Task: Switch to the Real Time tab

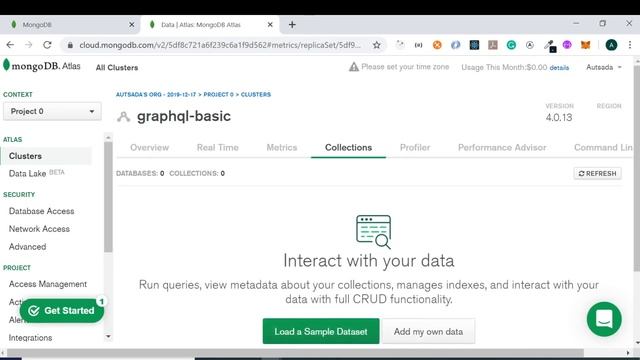Action: click(x=218, y=147)
